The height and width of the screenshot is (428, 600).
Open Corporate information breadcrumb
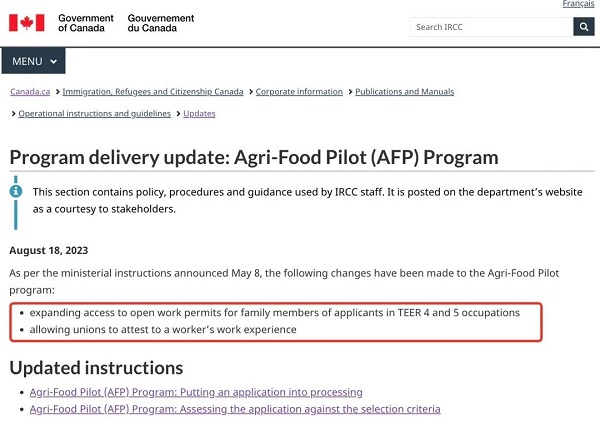(x=299, y=92)
